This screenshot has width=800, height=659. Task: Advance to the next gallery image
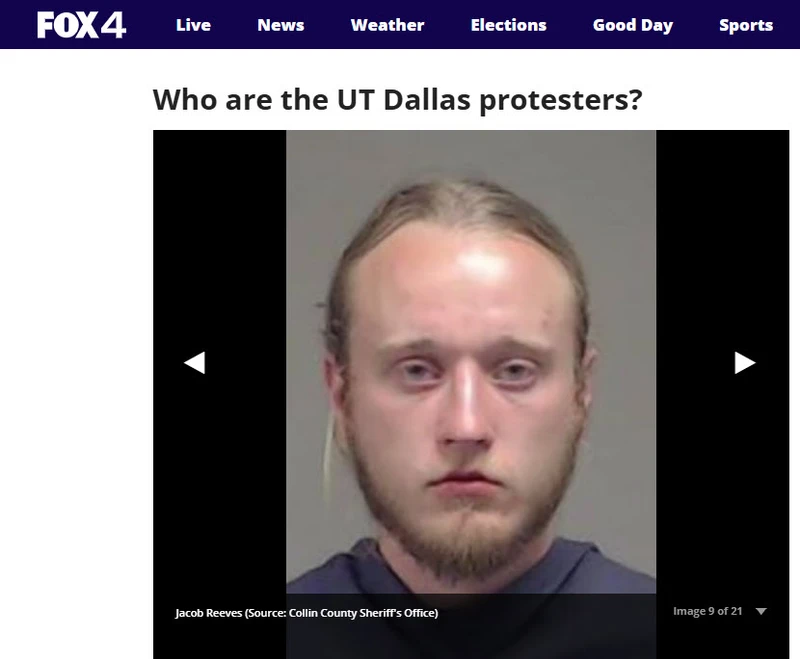pyautogui.click(x=745, y=363)
